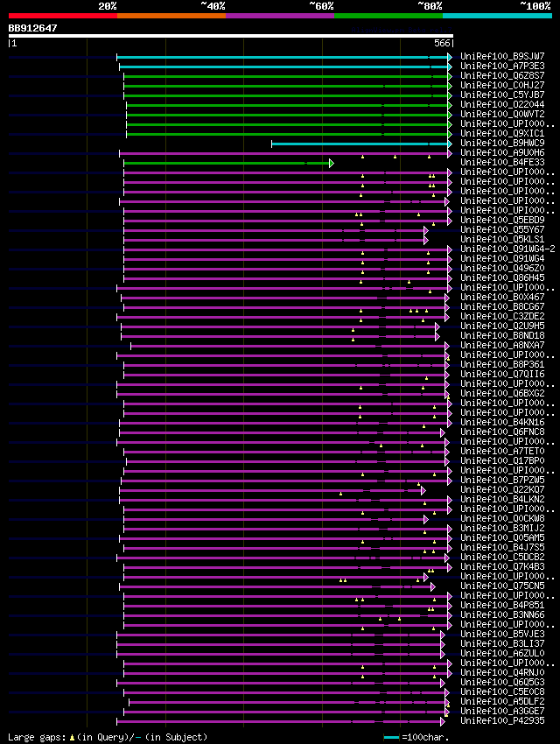The image size is (560, 744).
Task: Select the UniRef100_B8P361 label
Action: (x=502, y=364)
